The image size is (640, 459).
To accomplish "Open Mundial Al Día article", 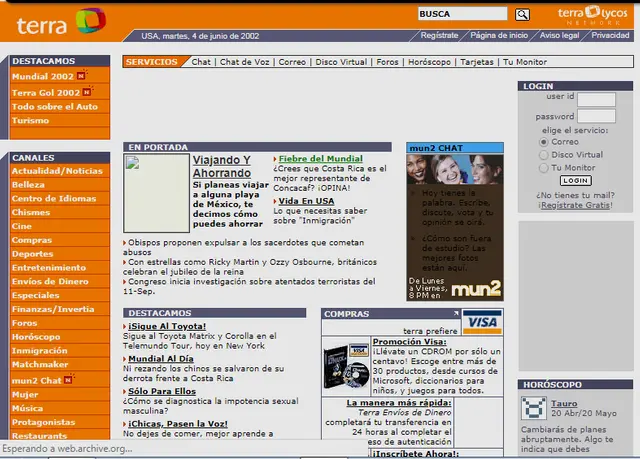I will click(x=161, y=359).
